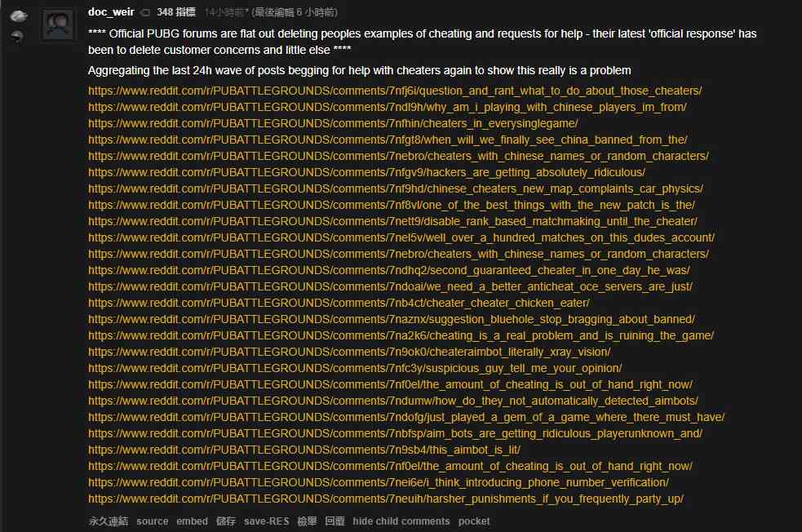Collapse replies with 'hide child comments'

coord(401,521)
